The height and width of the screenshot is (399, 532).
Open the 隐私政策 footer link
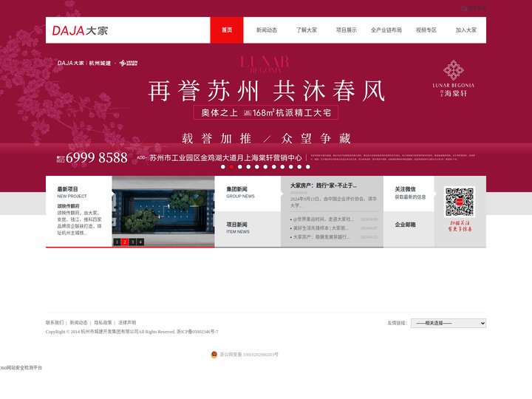pyautogui.click(x=103, y=323)
